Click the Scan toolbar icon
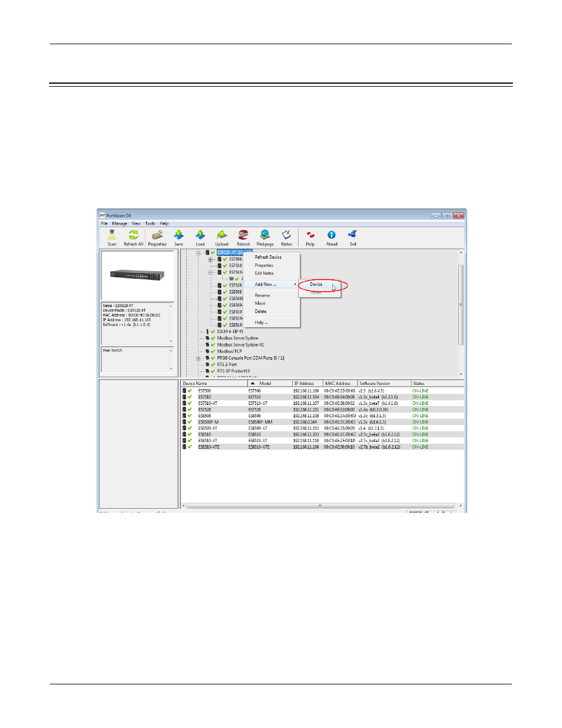562x728 pixels. [112, 235]
